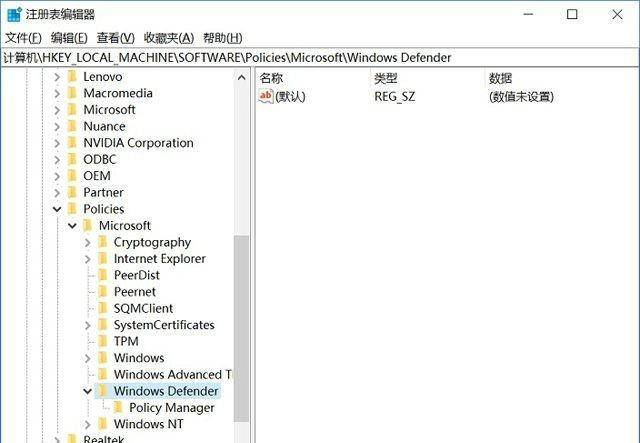Expand the ODBC key
The width and height of the screenshot is (640, 443).
tap(57, 160)
